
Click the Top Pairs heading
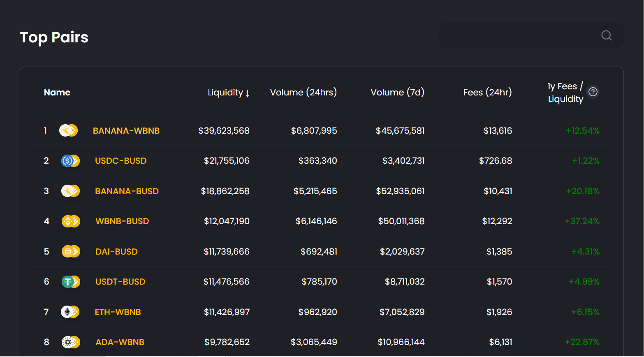click(54, 37)
